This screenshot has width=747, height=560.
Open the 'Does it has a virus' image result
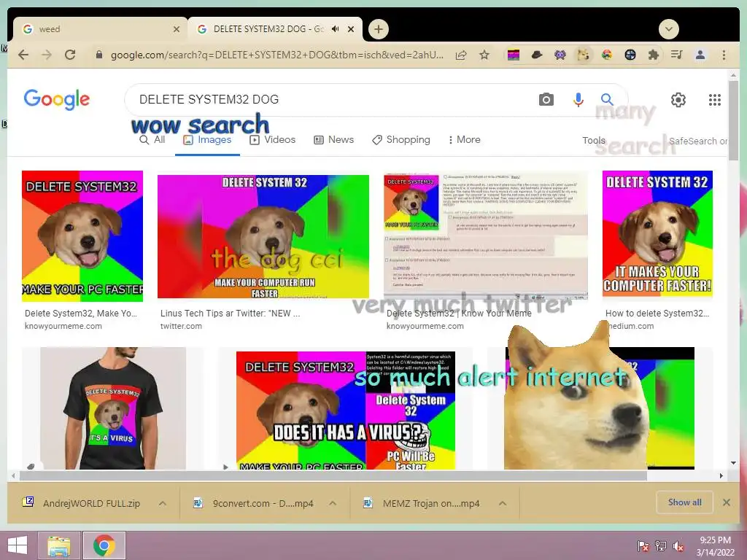[x=346, y=411]
